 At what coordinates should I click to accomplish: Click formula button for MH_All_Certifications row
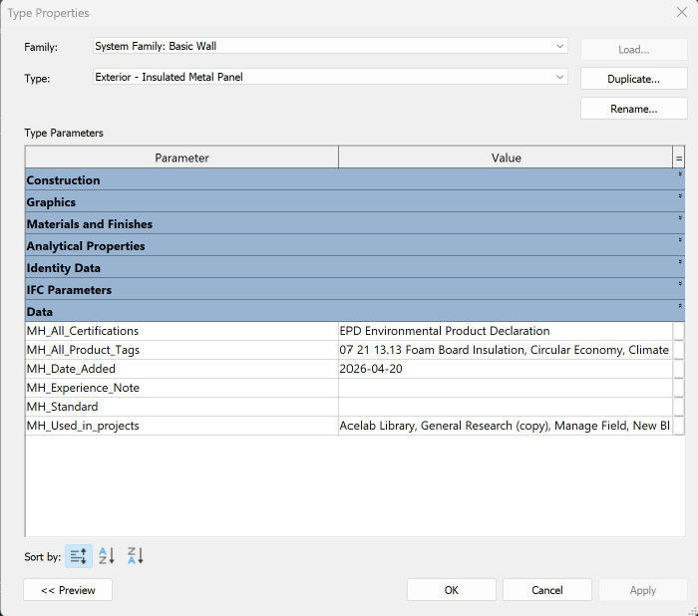tap(678, 331)
